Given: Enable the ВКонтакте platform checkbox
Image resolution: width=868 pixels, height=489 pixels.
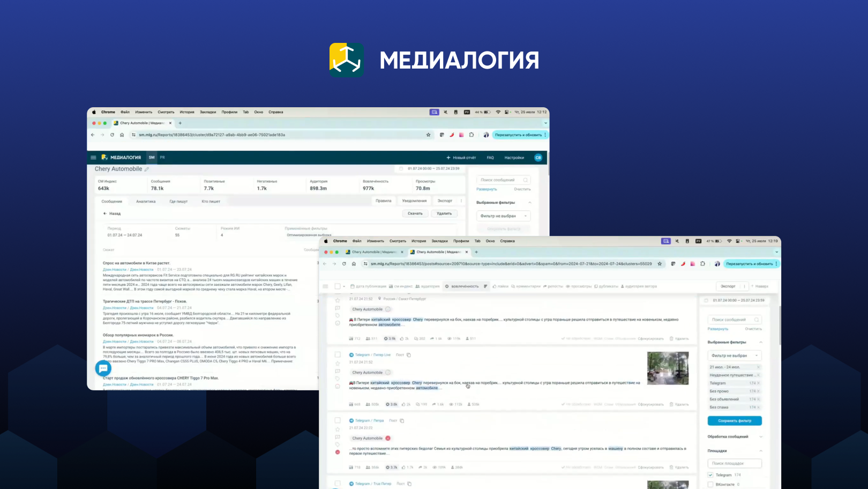Looking at the screenshot, I should 710,484.
